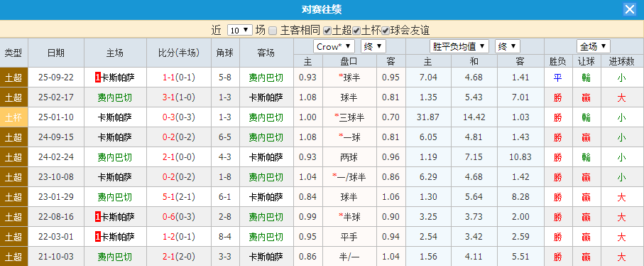Viewport: 644px width, 266px height.
Task: Click home odds 7.04 in 25-09-22 row
Action: pyautogui.click(x=429, y=78)
